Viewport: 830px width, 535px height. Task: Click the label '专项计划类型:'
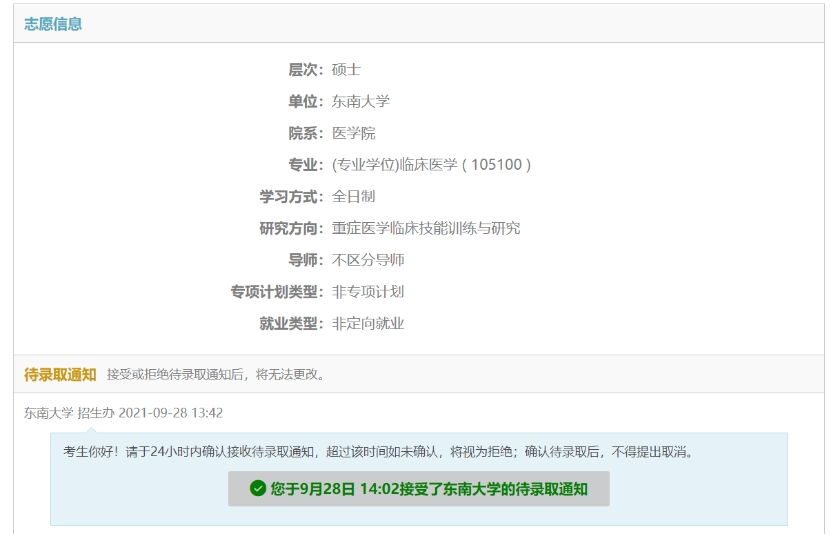click(277, 292)
